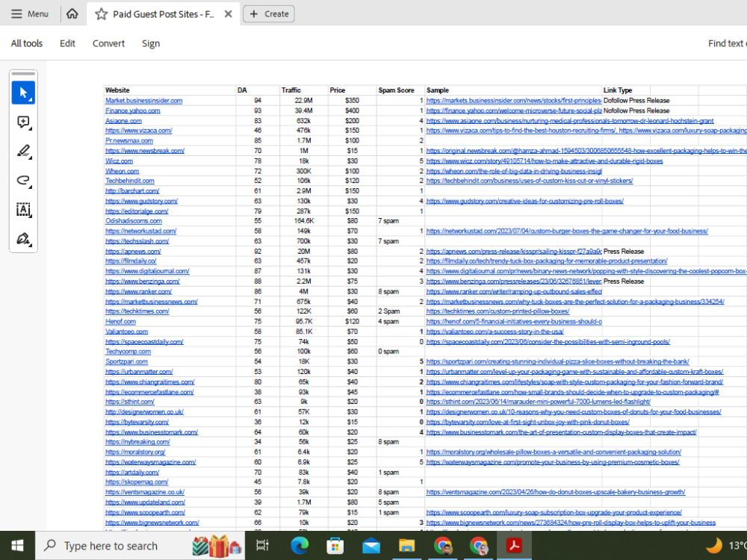Select the 22.9M traffic cell
The width and height of the screenshot is (747, 560).
click(x=303, y=101)
